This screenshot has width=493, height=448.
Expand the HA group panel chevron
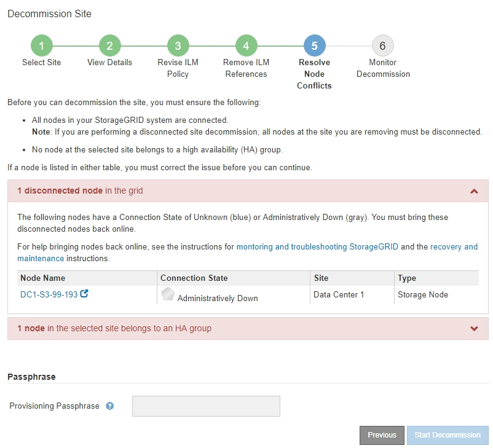[474, 329]
